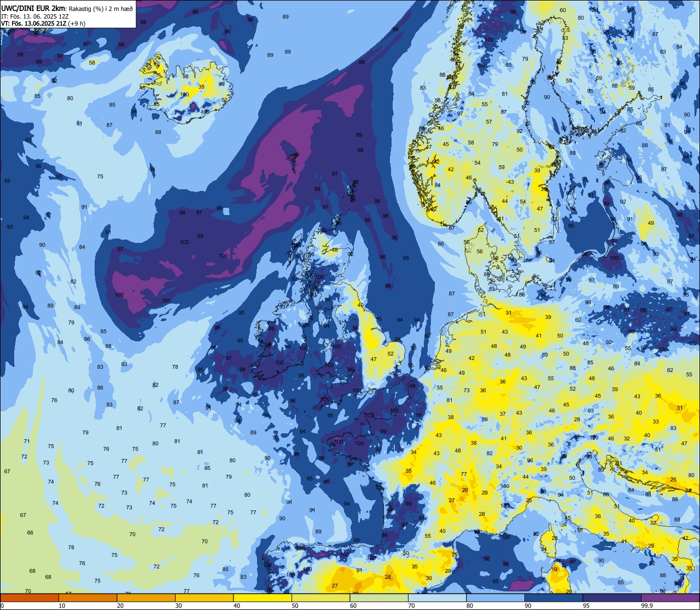700x610 pixels.
Task: Click the pale green 60–70 legend swatch
Action: click(379, 597)
